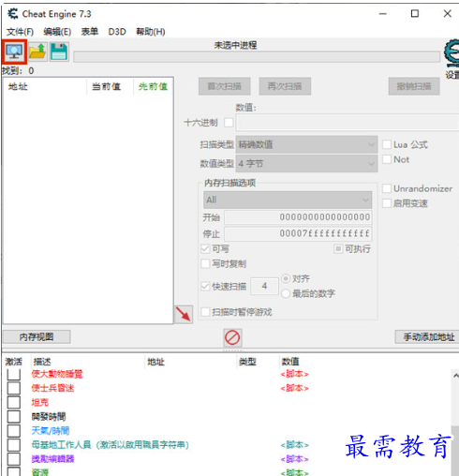Activate the 使大動物睡覺 entry checkbox
The image size is (459, 476).
[14, 374]
